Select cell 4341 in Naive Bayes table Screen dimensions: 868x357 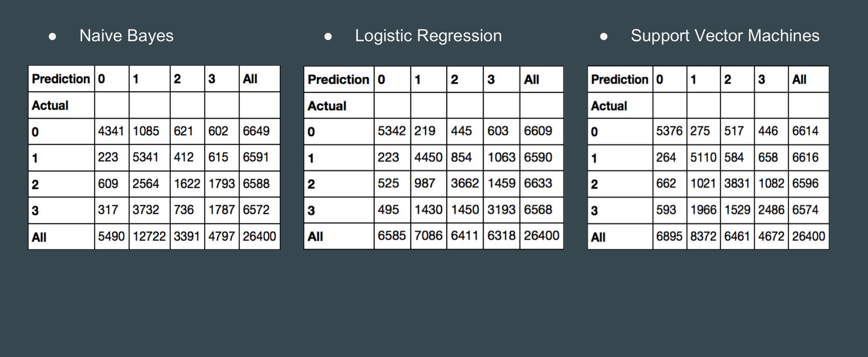[x=111, y=131]
